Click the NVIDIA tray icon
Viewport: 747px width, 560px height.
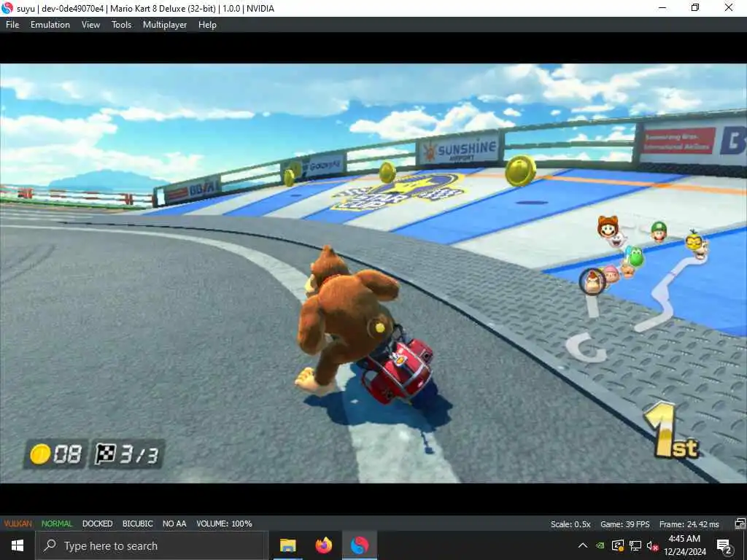click(x=601, y=545)
